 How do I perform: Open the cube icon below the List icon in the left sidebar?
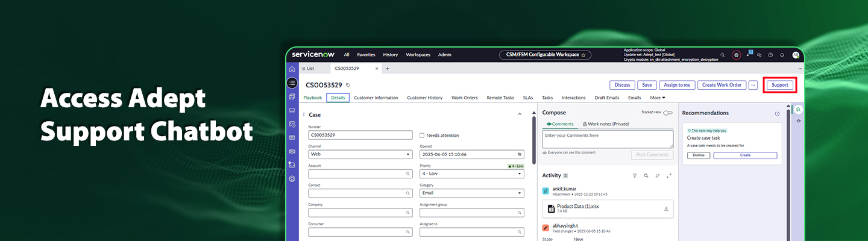click(292, 96)
